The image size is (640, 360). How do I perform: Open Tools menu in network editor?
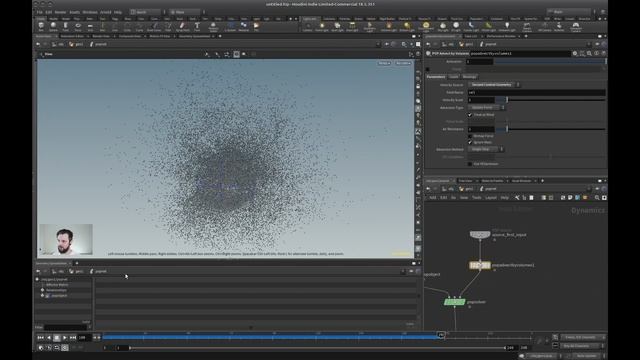pyautogui.click(x=477, y=198)
